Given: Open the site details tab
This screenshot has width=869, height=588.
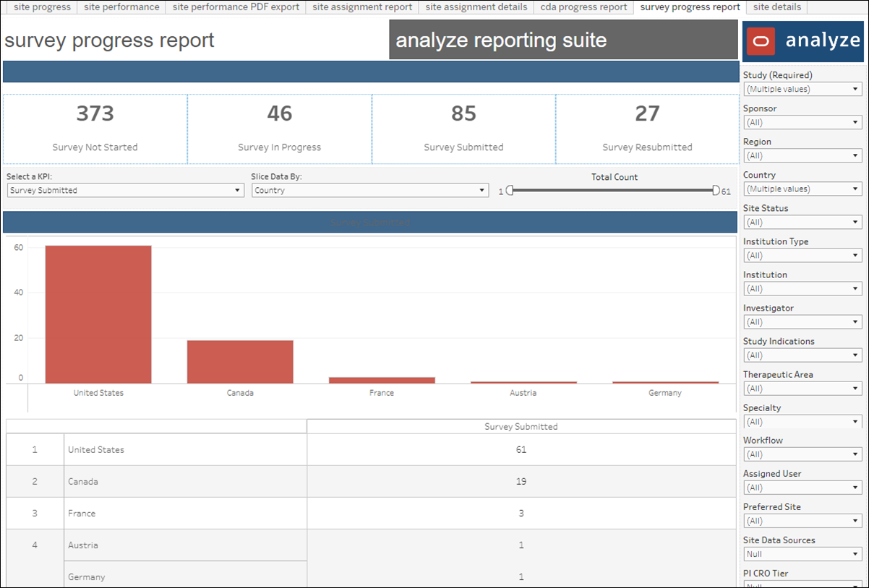Looking at the screenshot, I should pyautogui.click(x=777, y=7).
